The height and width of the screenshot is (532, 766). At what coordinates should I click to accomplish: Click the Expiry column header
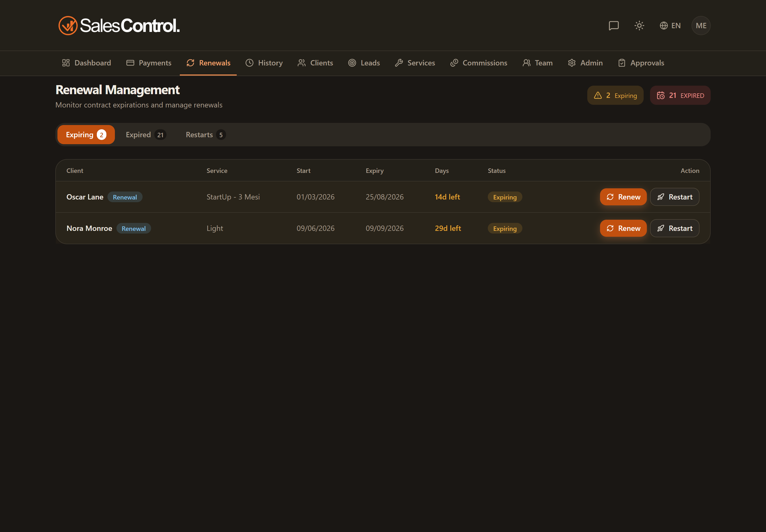[374, 171]
